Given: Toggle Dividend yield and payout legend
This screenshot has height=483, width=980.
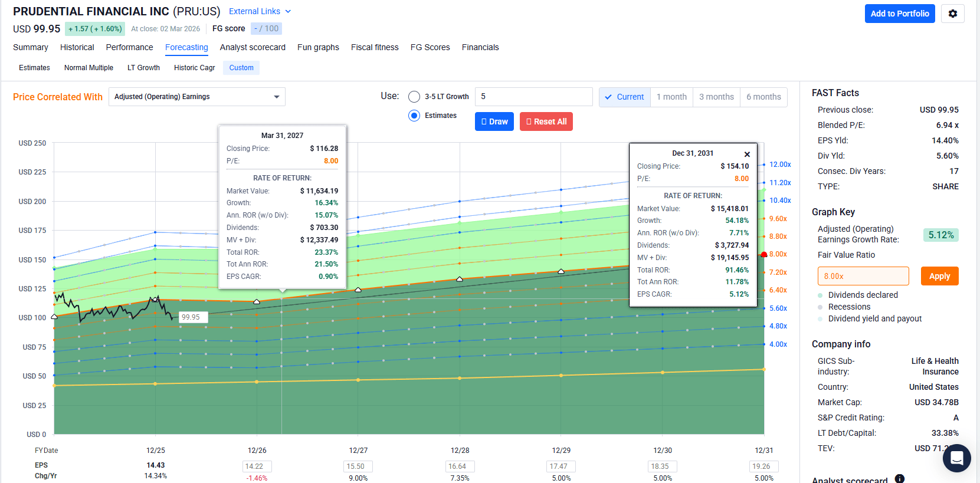Looking at the screenshot, I should coord(820,318).
